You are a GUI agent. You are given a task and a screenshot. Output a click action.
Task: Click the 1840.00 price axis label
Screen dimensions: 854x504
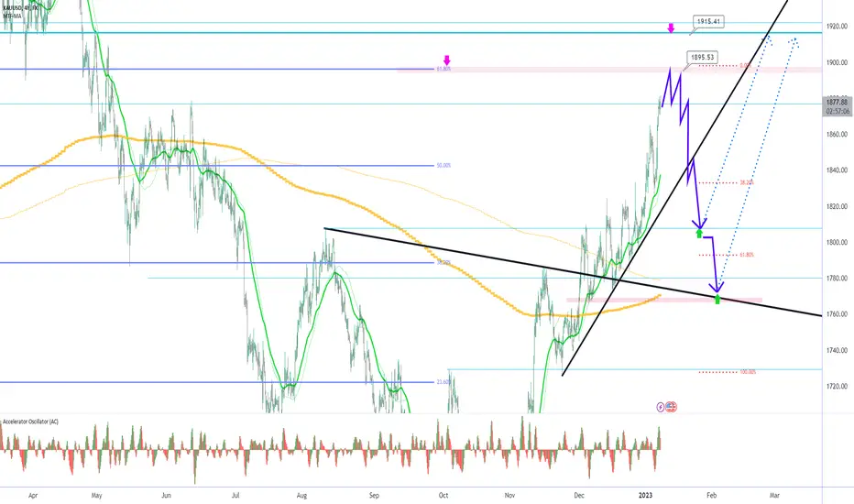tap(838, 170)
